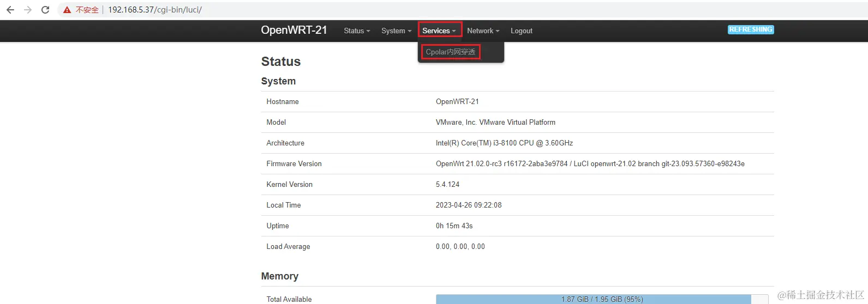This screenshot has height=304, width=868.
Task: Click 不安全 security label in address bar
Action: [x=87, y=10]
